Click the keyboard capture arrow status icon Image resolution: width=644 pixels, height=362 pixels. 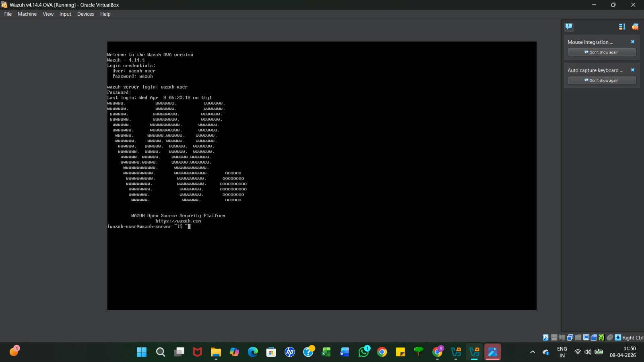click(x=618, y=337)
